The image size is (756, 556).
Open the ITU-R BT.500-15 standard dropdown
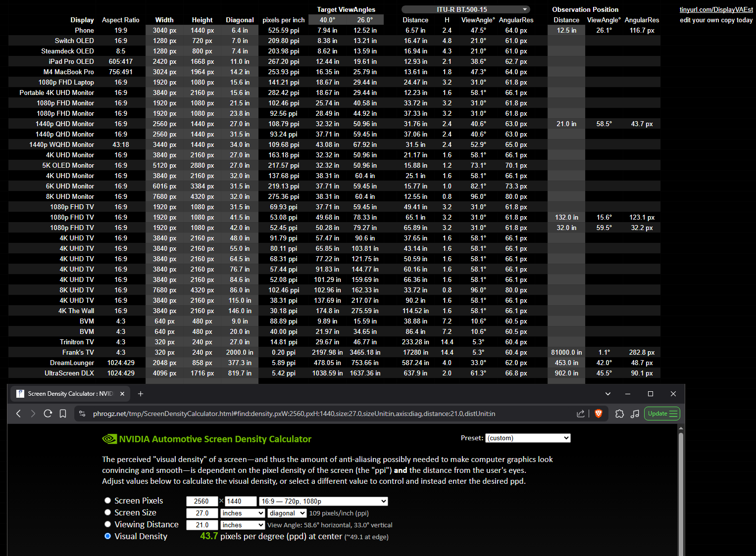coord(465,9)
